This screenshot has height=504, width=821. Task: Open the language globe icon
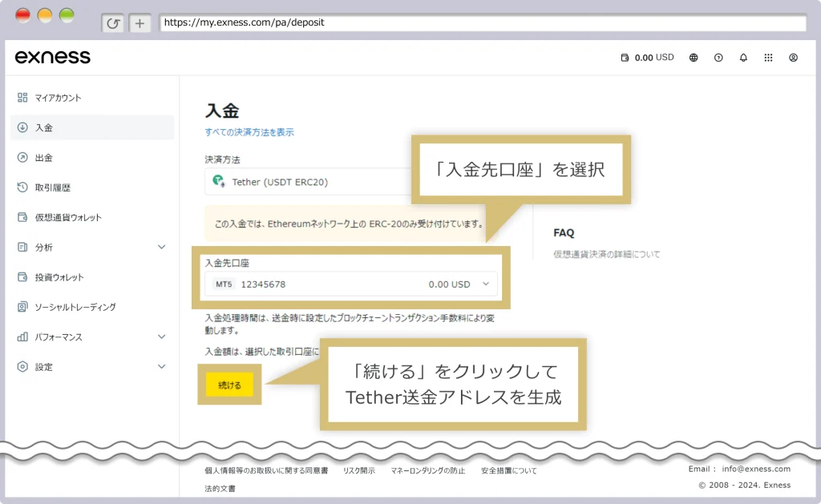694,58
